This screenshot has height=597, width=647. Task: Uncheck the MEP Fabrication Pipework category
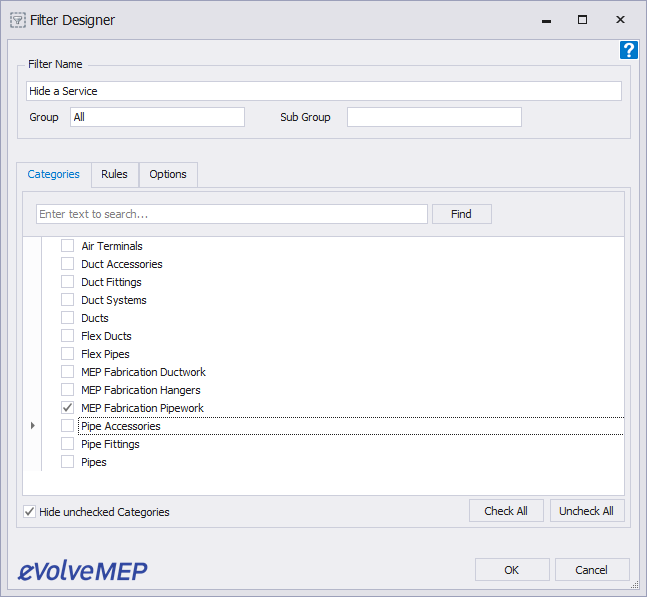point(67,408)
